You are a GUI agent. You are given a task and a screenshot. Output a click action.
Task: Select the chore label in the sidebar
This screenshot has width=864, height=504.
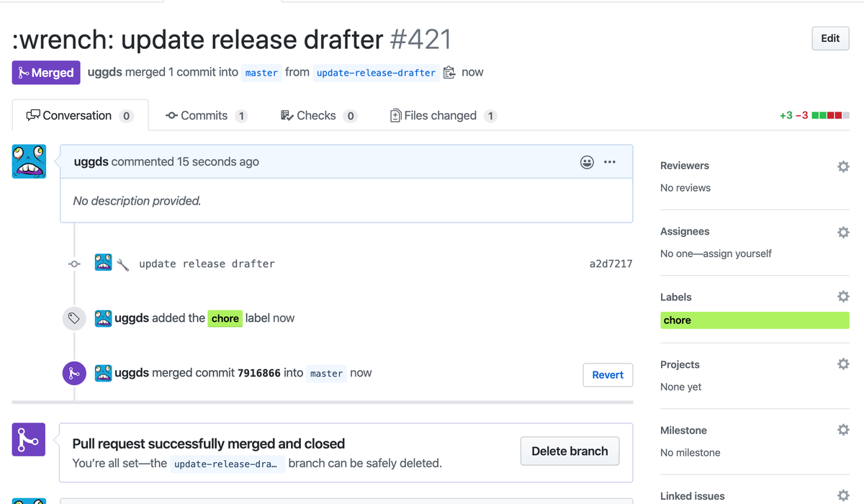[755, 320]
